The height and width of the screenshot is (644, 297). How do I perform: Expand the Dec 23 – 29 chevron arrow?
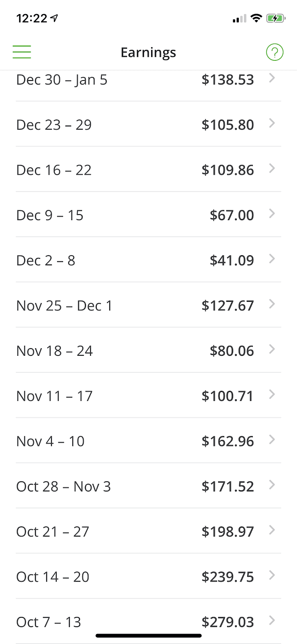[272, 123]
